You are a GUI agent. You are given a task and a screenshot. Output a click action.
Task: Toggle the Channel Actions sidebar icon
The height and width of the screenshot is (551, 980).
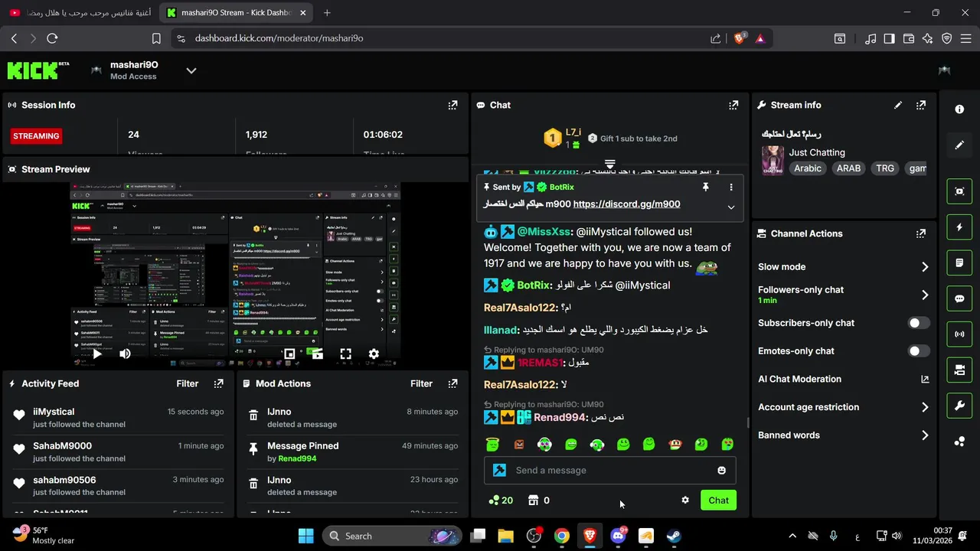pyautogui.click(x=959, y=370)
